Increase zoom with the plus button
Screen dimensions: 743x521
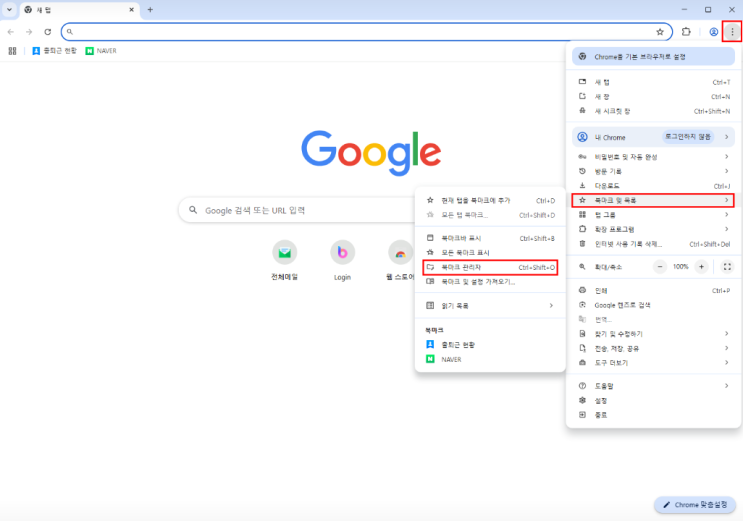click(701, 267)
